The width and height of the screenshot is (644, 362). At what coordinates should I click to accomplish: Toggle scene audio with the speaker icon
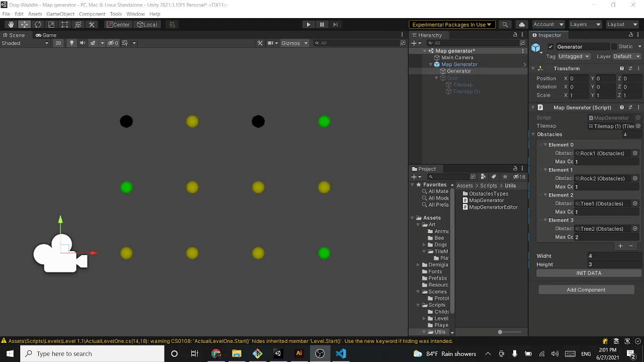coord(82,43)
